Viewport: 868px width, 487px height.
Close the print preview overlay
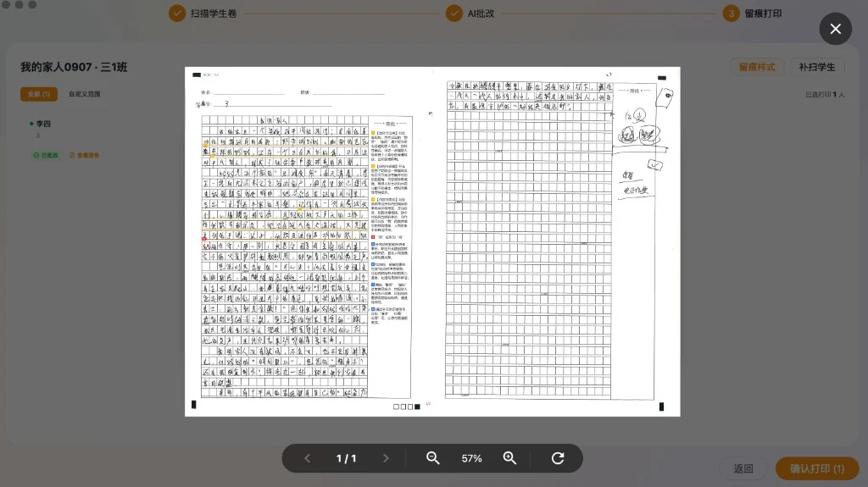pyautogui.click(x=835, y=29)
